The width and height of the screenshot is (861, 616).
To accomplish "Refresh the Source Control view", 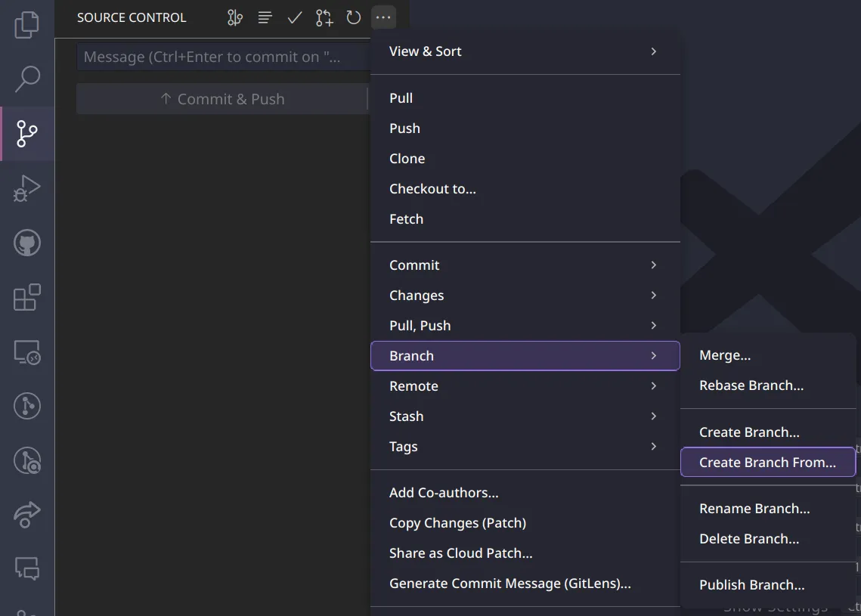I will click(353, 17).
